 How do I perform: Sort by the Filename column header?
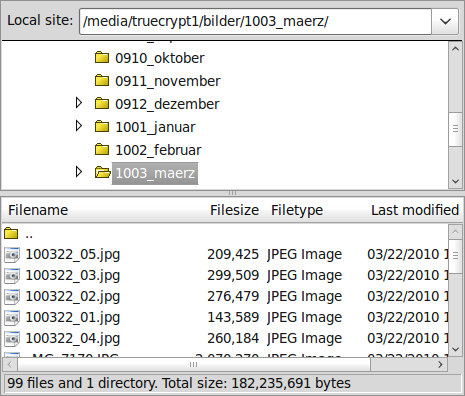38,210
